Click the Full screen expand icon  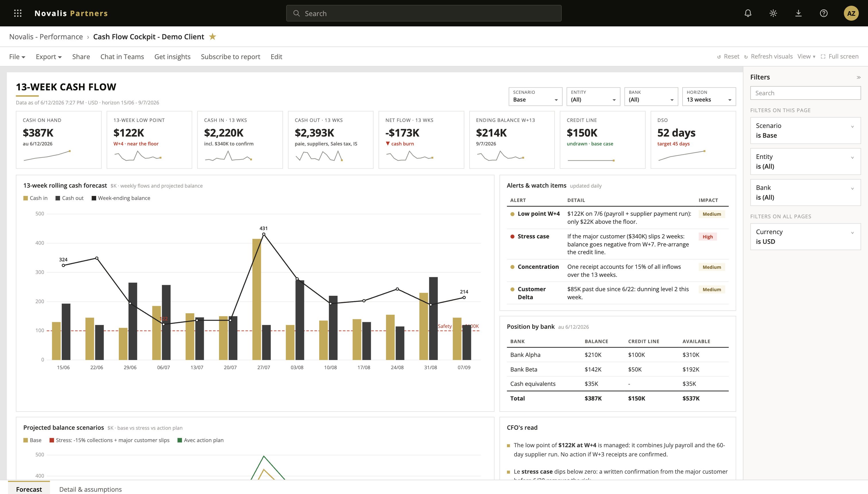tap(823, 57)
